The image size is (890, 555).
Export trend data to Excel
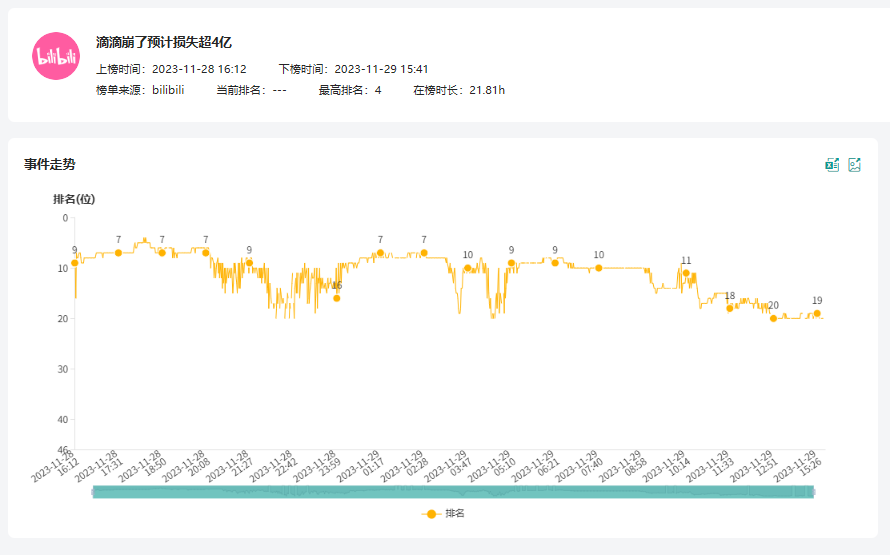click(831, 165)
